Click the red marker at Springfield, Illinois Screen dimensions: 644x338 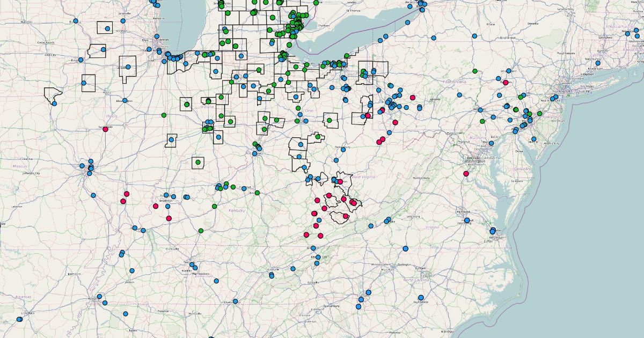105,129
